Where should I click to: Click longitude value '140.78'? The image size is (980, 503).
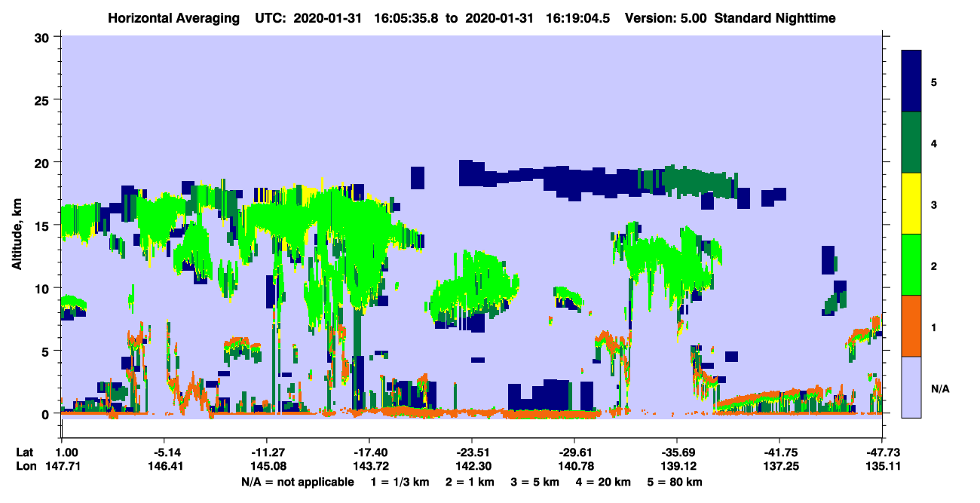click(574, 467)
